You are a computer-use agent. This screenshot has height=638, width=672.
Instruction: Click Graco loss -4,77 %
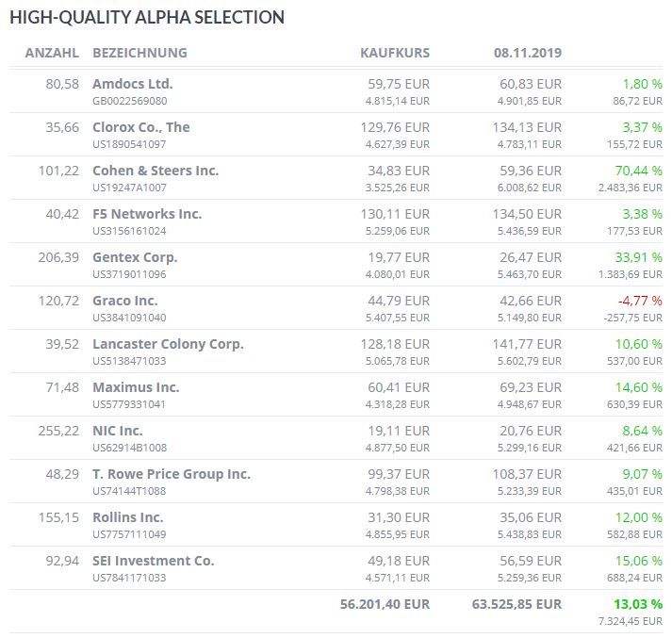(x=640, y=301)
